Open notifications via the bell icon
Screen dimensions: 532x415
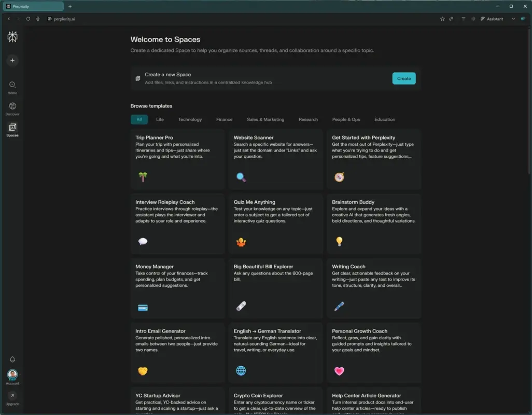pyautogui.click(x=12, y=359)
